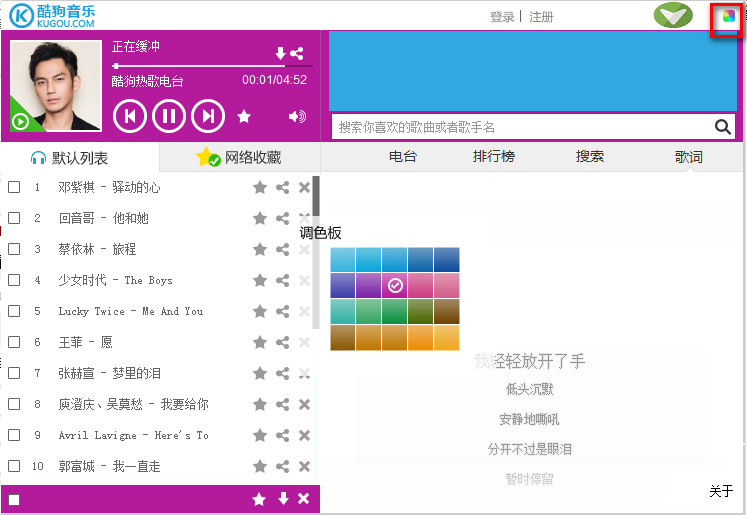This screenshot has height=515, width=747.
Task: Play the previous track
Action: click(x=129, y=116)
